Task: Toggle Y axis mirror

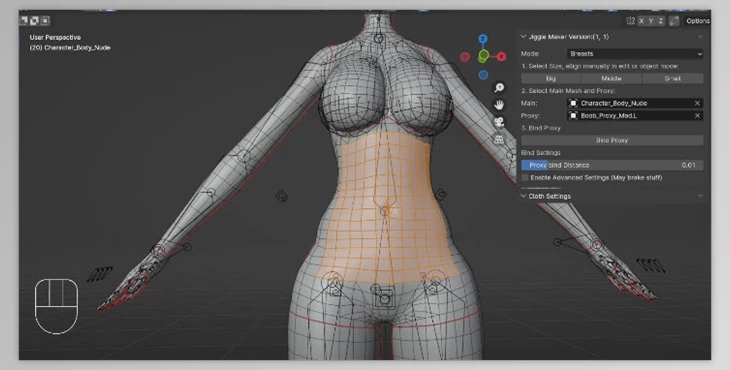Action: (651, 21)
